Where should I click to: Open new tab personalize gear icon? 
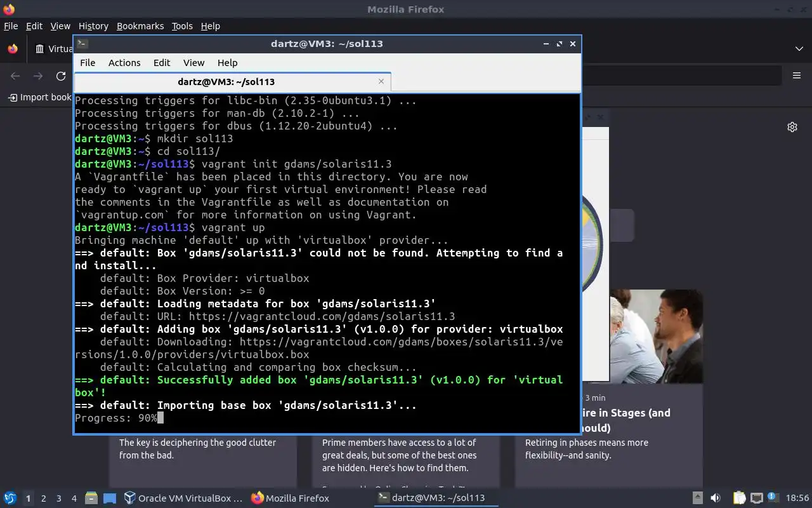tap(792, 127)
